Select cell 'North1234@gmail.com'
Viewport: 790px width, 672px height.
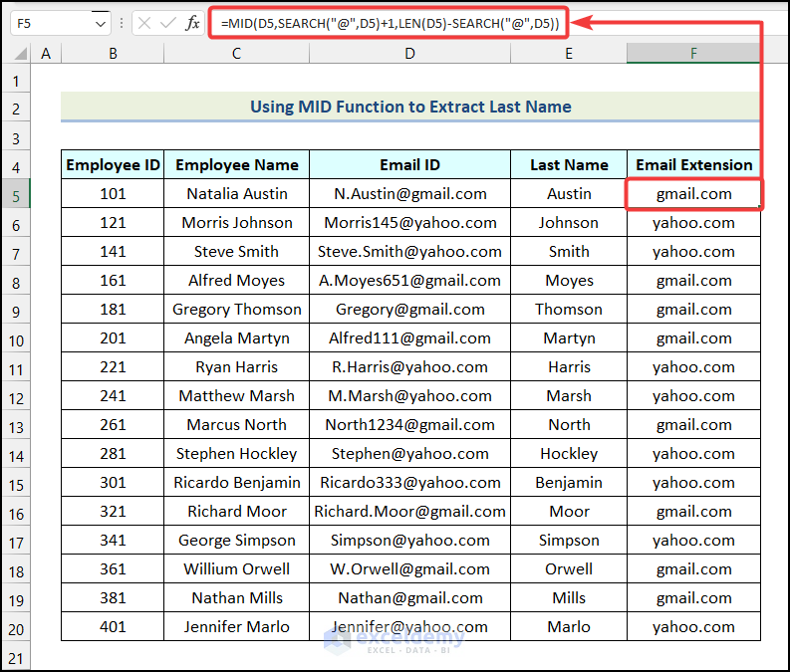[x=410, y=425]
